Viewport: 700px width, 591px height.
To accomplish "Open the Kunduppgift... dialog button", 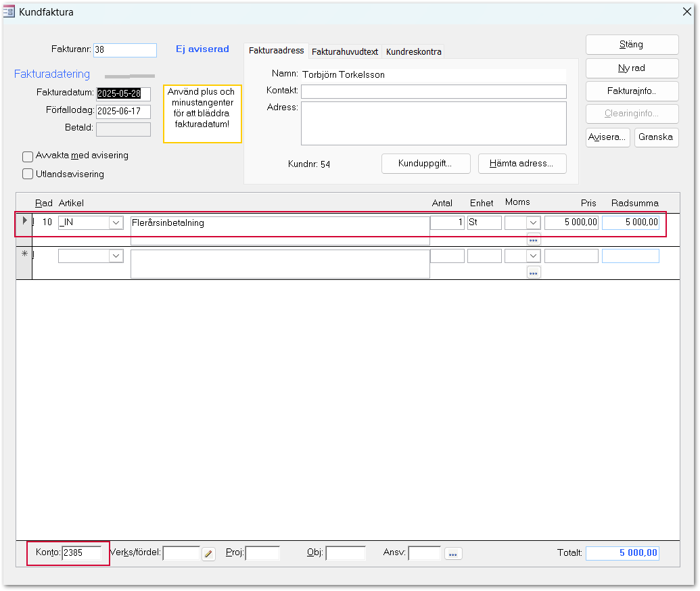I will click(425, 163).
